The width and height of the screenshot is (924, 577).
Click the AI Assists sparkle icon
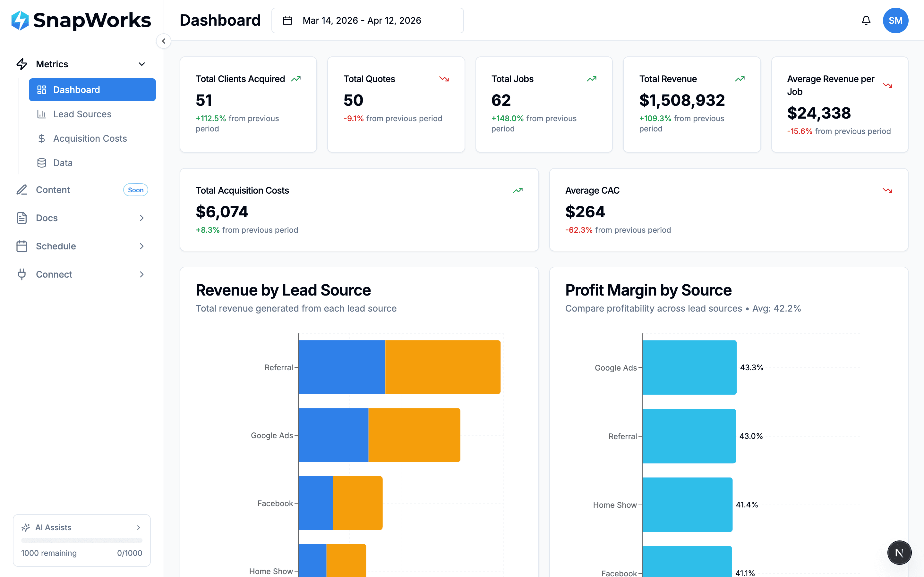click(25, 527)
